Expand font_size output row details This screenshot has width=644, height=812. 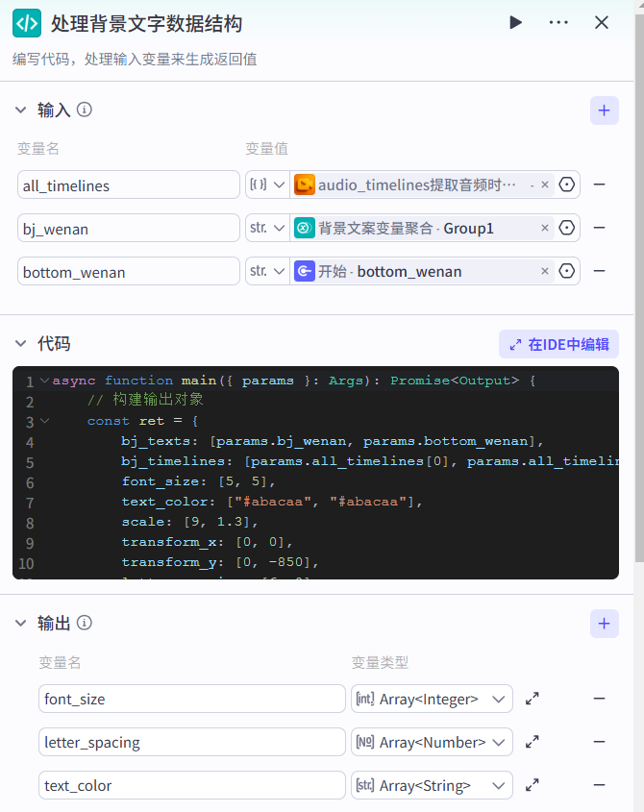(x=533, y=699)
